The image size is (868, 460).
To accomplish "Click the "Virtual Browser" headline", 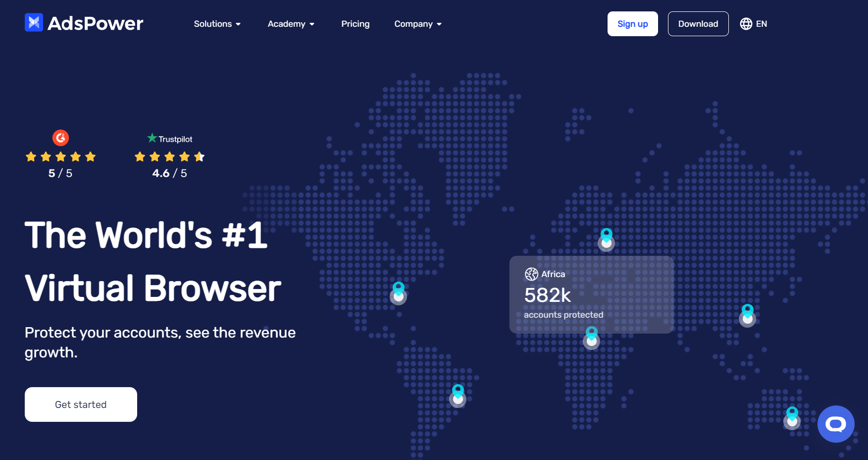I will 153,288.
